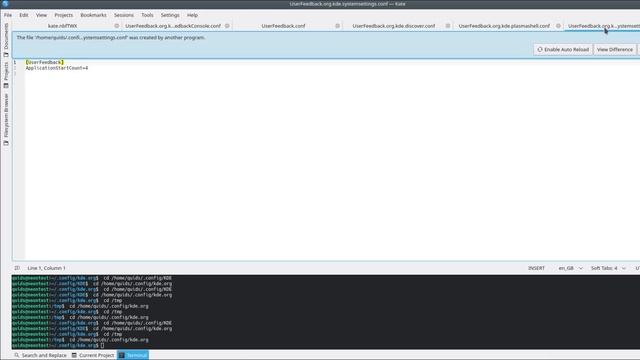Close the UserFeedback.org.kde.discover.conf tab
This screenshot has width=640, height=360.
448,26
